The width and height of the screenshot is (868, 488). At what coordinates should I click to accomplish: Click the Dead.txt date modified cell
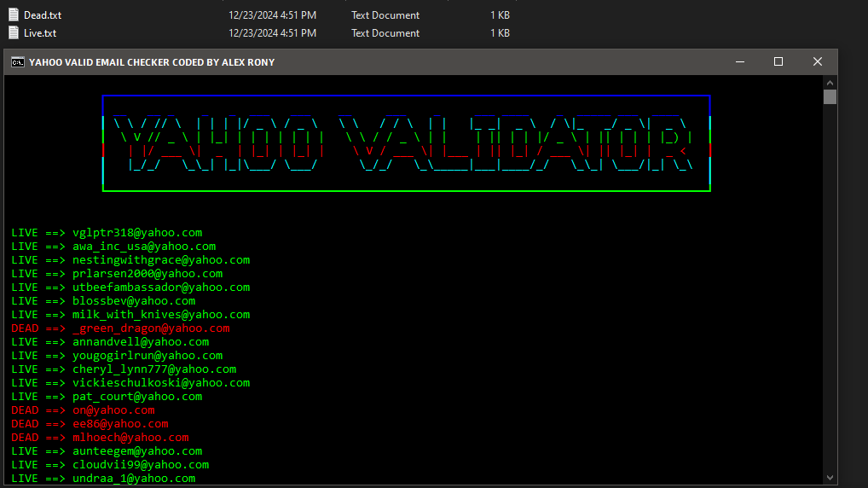click(272, 15)
